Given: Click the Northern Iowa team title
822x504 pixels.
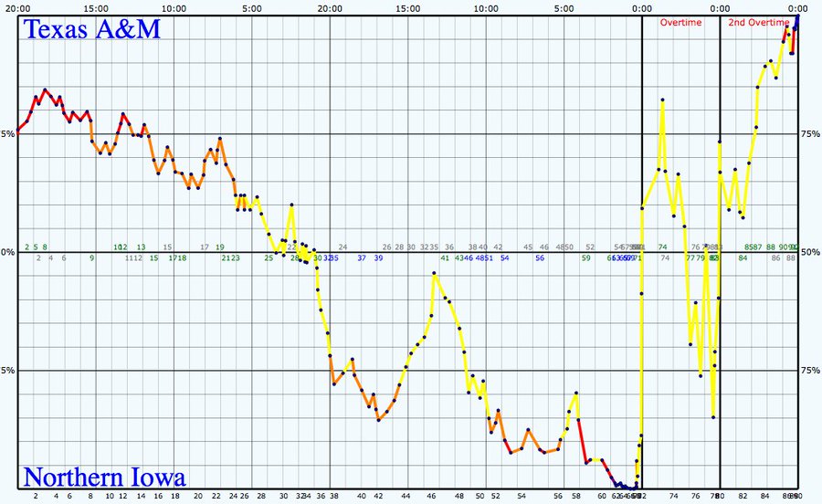Looking at the screenshot, I should [x=105, y=478].
